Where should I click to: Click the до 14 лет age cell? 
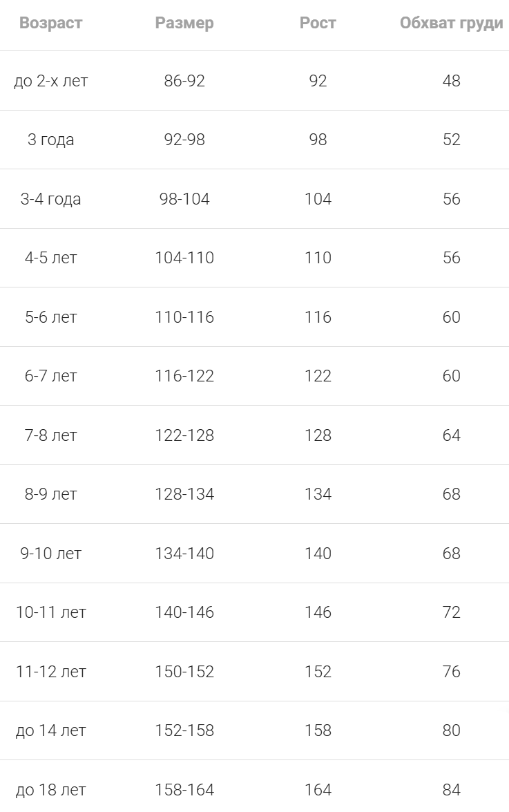click(50, 730)
